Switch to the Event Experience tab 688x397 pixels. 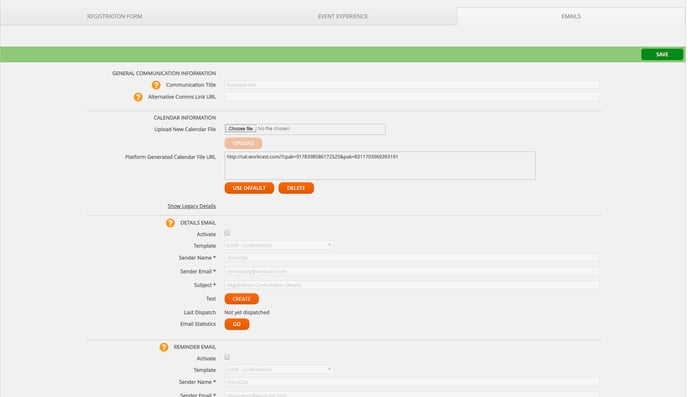click(x=343, y=16)
